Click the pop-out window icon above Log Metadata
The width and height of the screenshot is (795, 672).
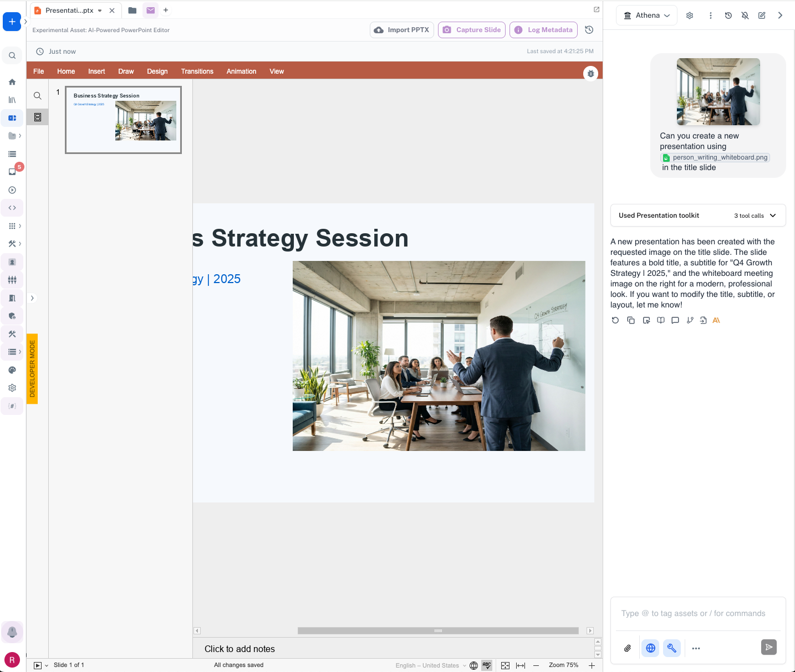click(x=597, y=9)
